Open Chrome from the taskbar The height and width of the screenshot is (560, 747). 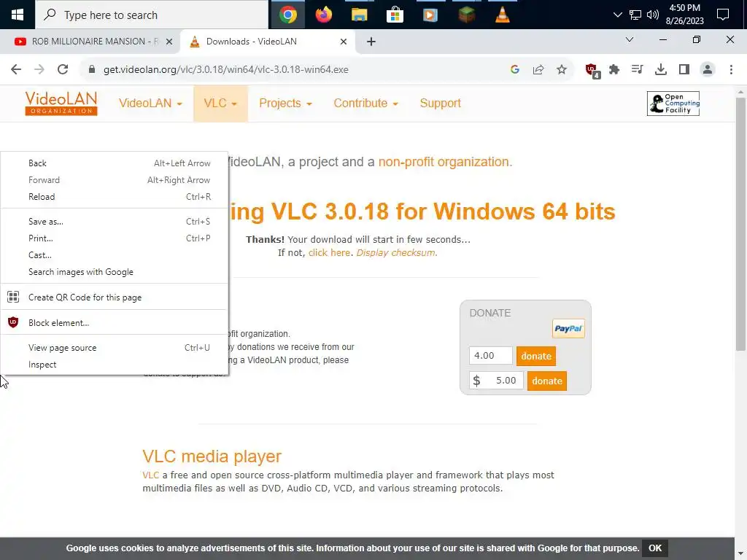288,15
